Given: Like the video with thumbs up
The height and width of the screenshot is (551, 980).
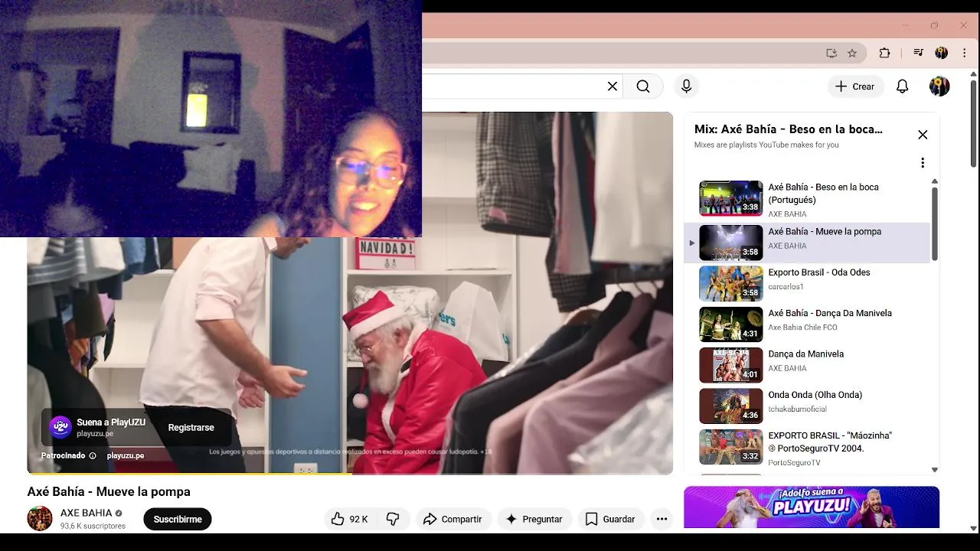Looking at the screenshot, I should tap(349, 519).
